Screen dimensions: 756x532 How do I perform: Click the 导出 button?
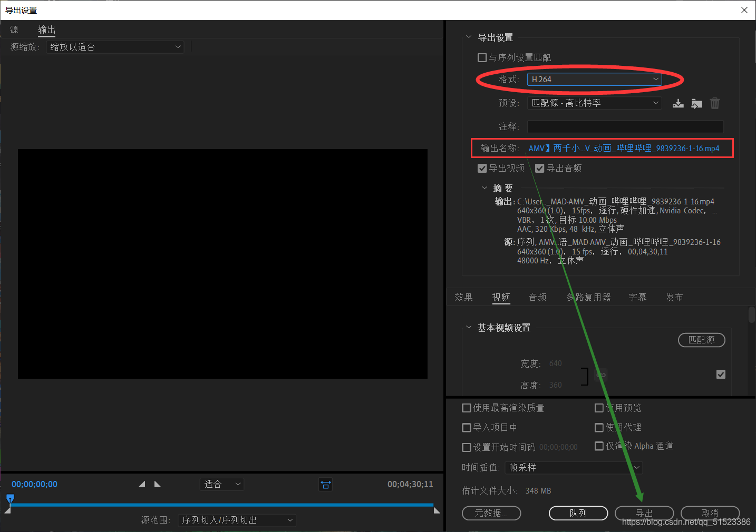point(644,513)
